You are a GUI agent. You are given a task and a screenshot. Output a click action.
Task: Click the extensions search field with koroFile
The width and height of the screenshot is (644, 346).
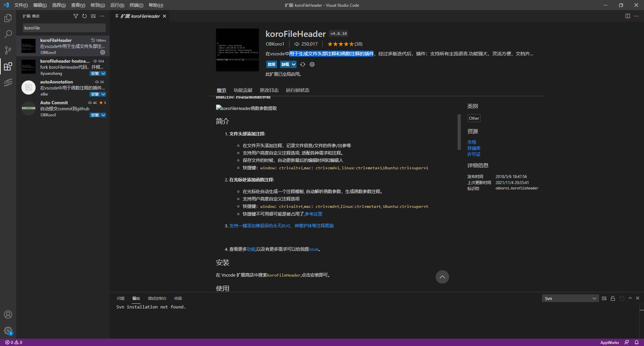coord(64,28)
